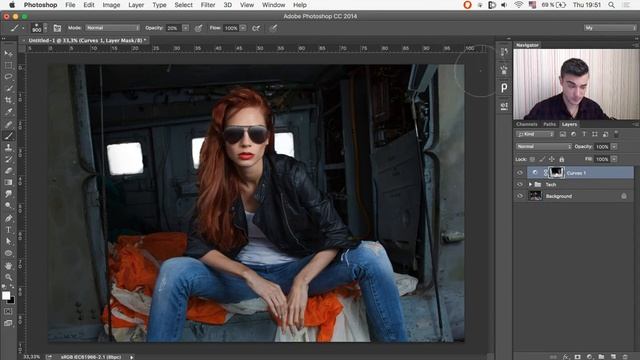Open the workspace switcher dropdown

(x=610, y=28)
